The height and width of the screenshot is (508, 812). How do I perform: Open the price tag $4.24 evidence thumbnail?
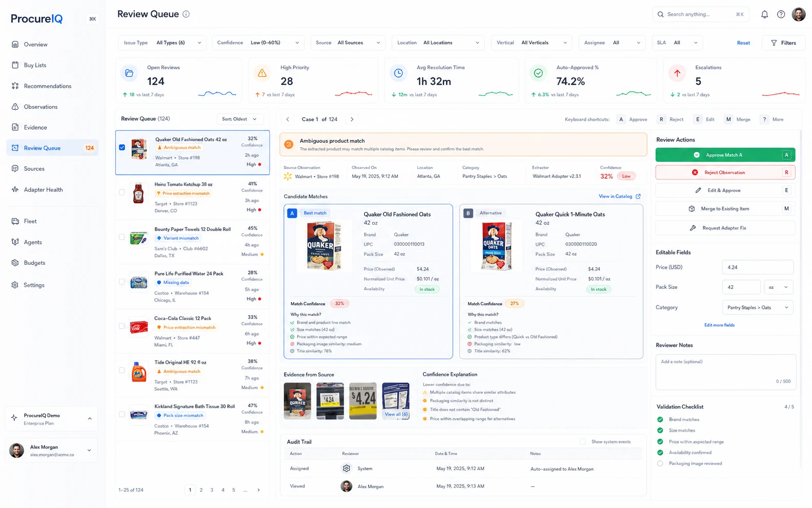click(362, 401)
